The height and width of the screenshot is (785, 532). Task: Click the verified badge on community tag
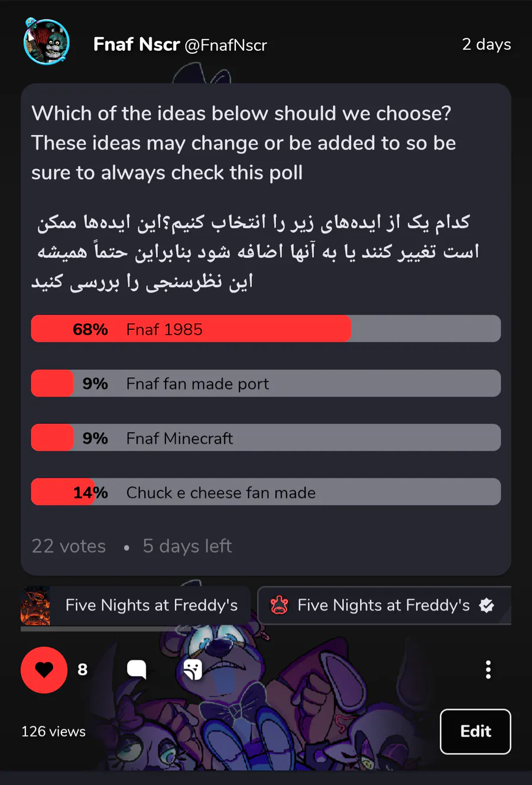[x=486, y=605]
